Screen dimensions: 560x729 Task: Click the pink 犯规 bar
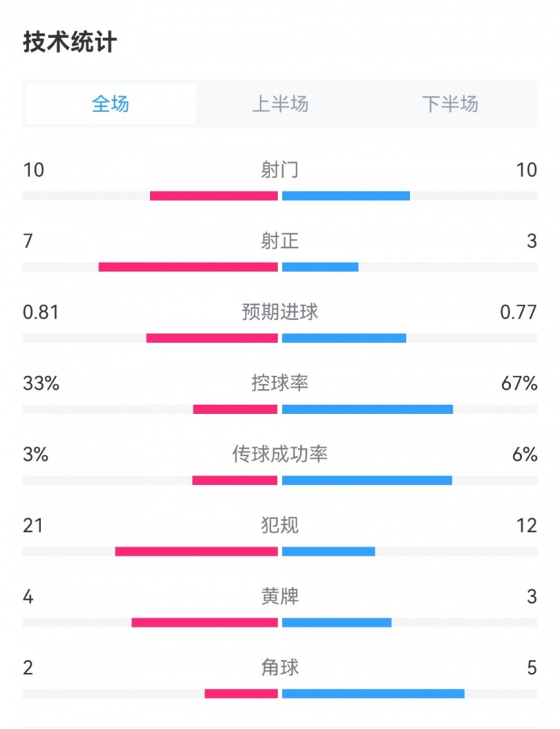(196, 551)
